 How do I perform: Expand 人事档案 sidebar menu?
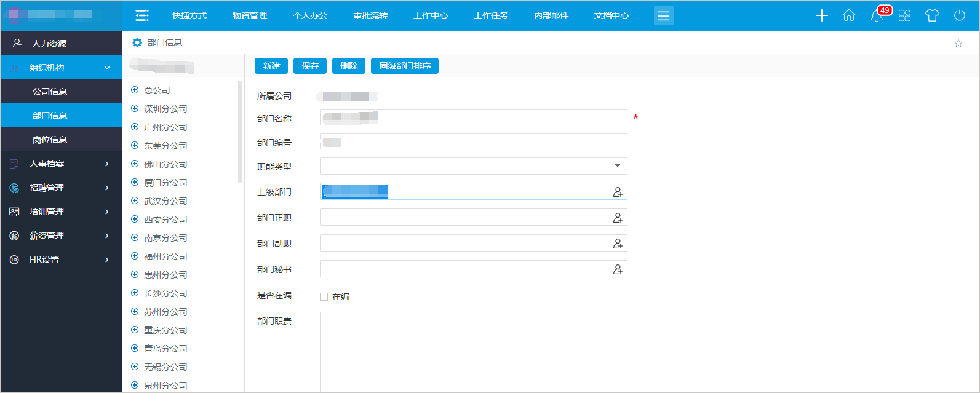tap(61, 164)
